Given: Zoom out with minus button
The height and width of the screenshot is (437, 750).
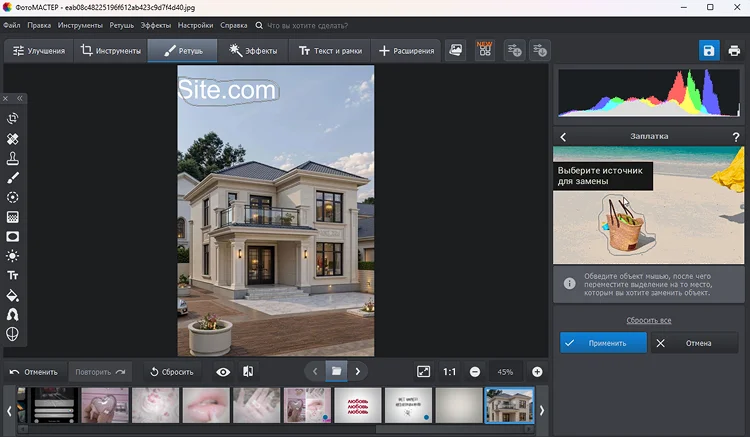Looking at the screenshot, I should tap(474, 372).
